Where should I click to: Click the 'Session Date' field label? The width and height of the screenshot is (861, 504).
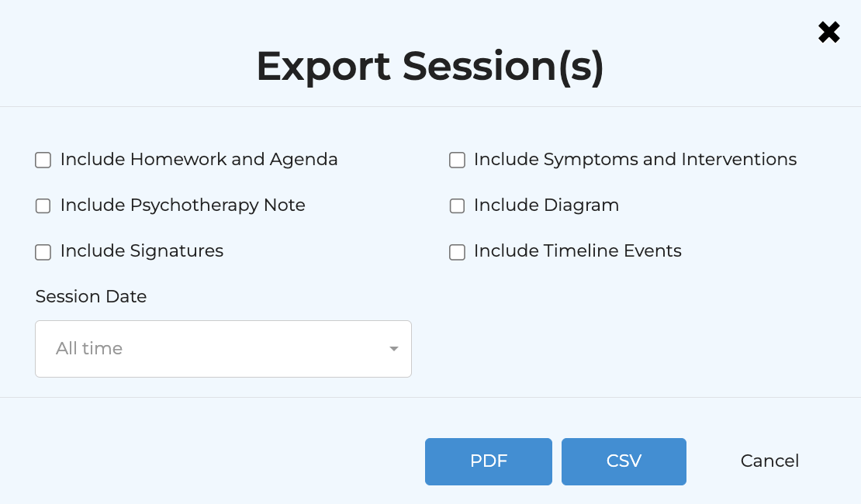point(91,296)
